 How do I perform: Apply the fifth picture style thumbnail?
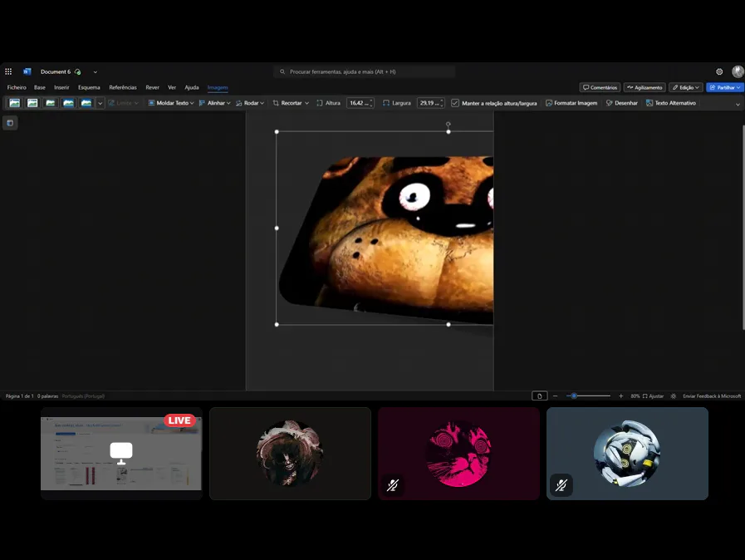coord(86,103)
